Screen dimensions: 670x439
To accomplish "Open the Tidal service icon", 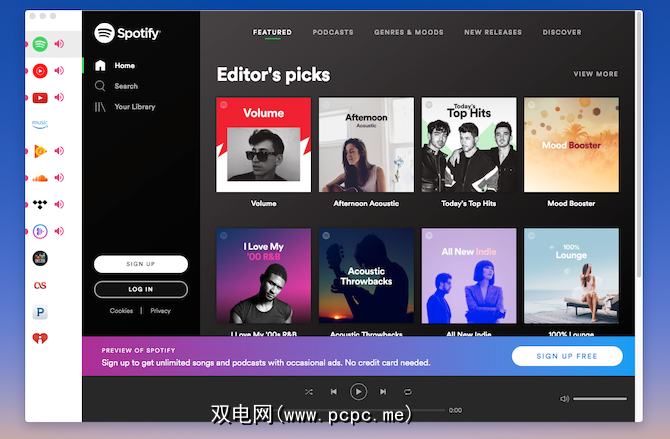I will pos(40,204).
